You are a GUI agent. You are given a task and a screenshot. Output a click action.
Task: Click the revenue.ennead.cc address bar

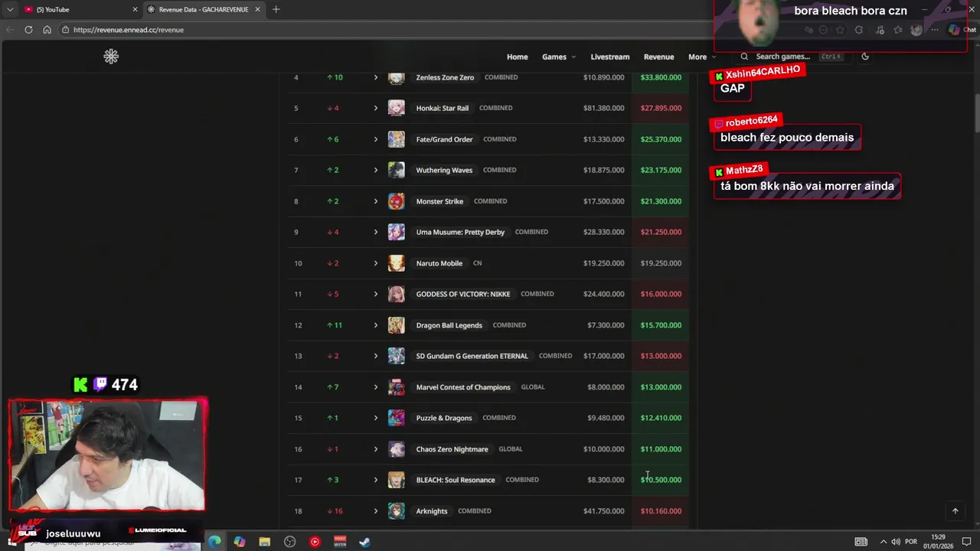[x=383, y=30]
